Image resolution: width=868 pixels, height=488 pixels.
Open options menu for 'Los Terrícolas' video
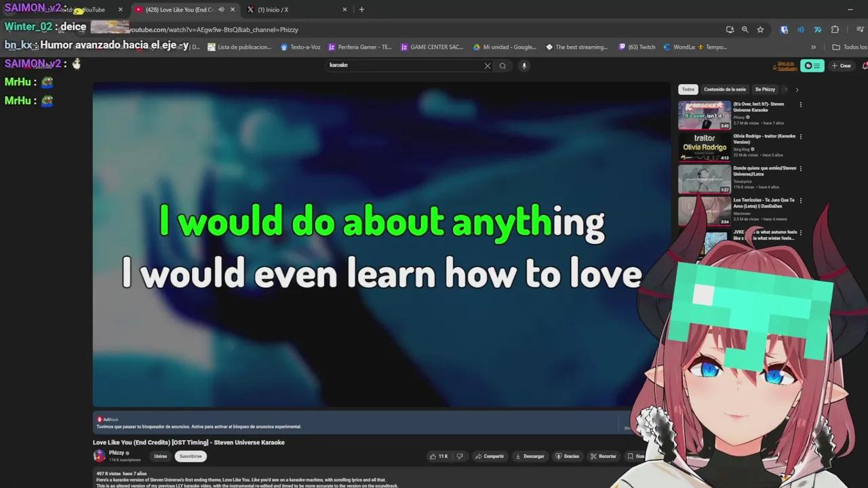[x=801, y=200]
